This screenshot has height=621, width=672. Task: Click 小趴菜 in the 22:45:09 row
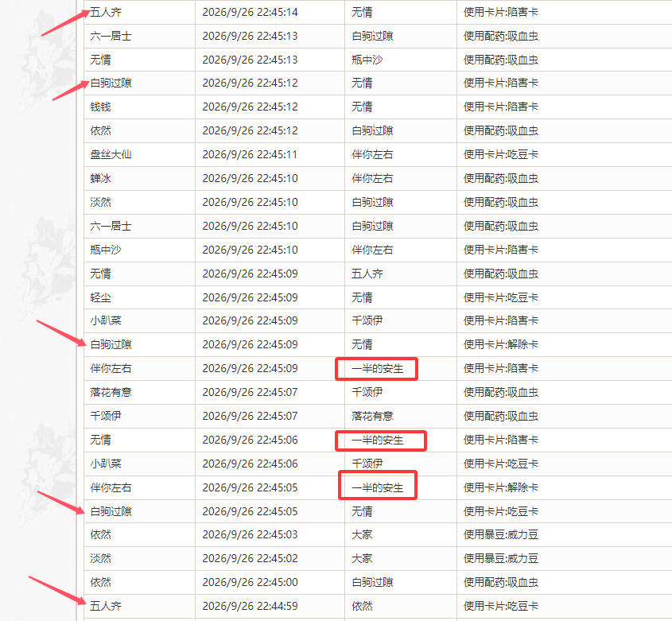(106, 320)
